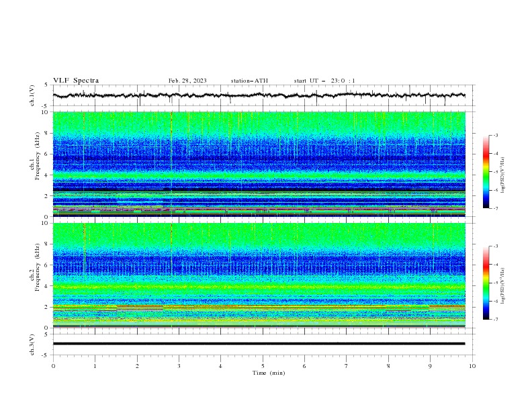Click the 'start UT = 23:0 :1' text

click(x=324, y=81)
